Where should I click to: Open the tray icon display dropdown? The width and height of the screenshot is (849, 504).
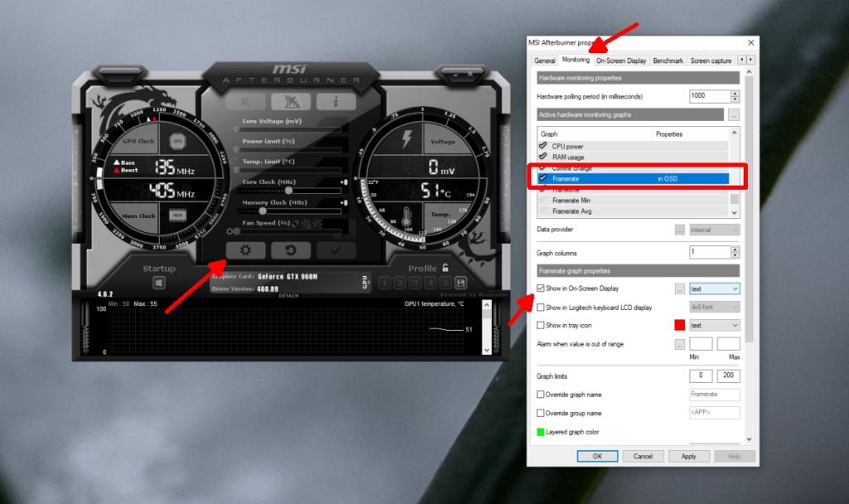point(714,325)
